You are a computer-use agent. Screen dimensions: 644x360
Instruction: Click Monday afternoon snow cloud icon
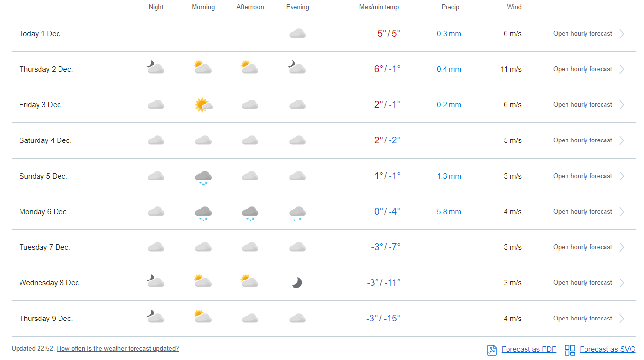pos(250,213)
